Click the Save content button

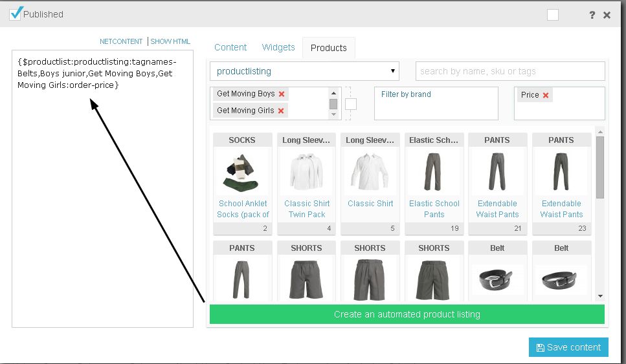click(x=568, y=347)
